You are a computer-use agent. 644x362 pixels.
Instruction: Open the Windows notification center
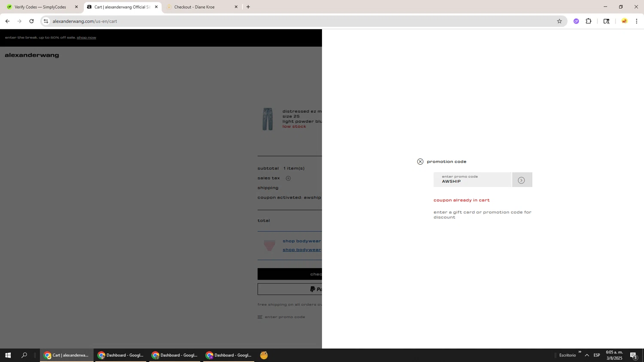coord(633,355)
